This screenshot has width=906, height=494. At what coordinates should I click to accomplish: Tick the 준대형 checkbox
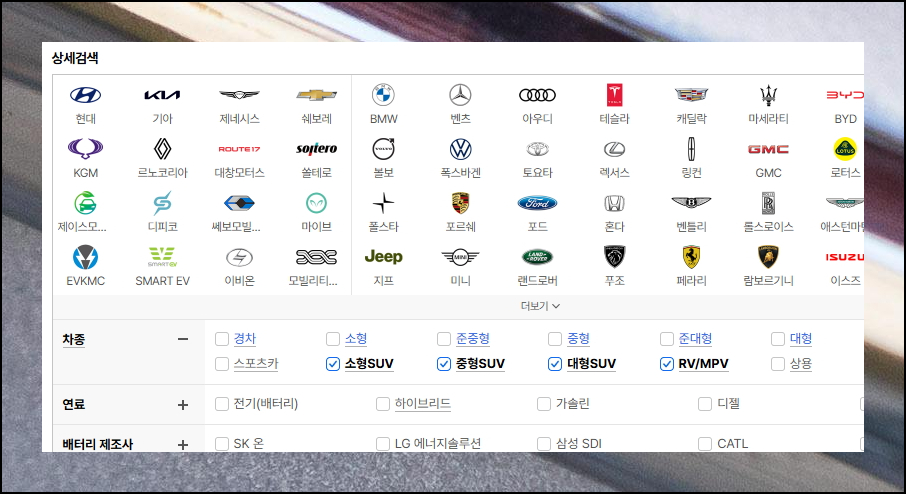(x=667, y=339)
